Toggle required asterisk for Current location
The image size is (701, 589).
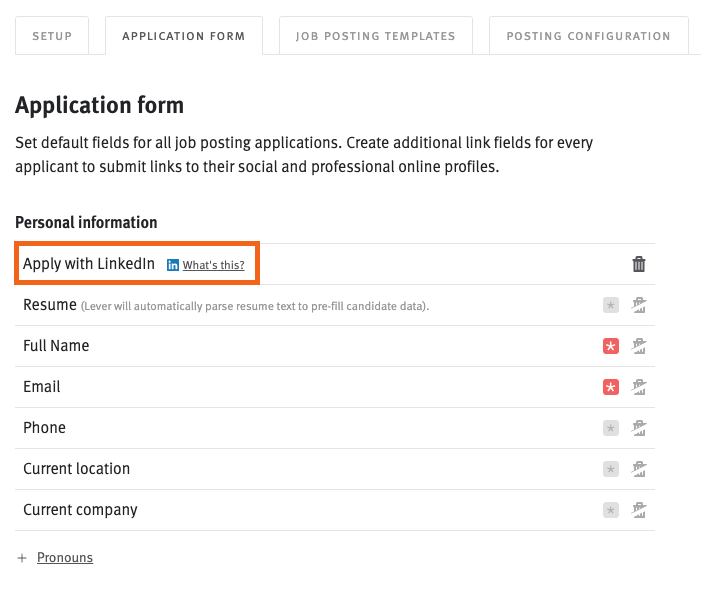(x=611, y=469)
